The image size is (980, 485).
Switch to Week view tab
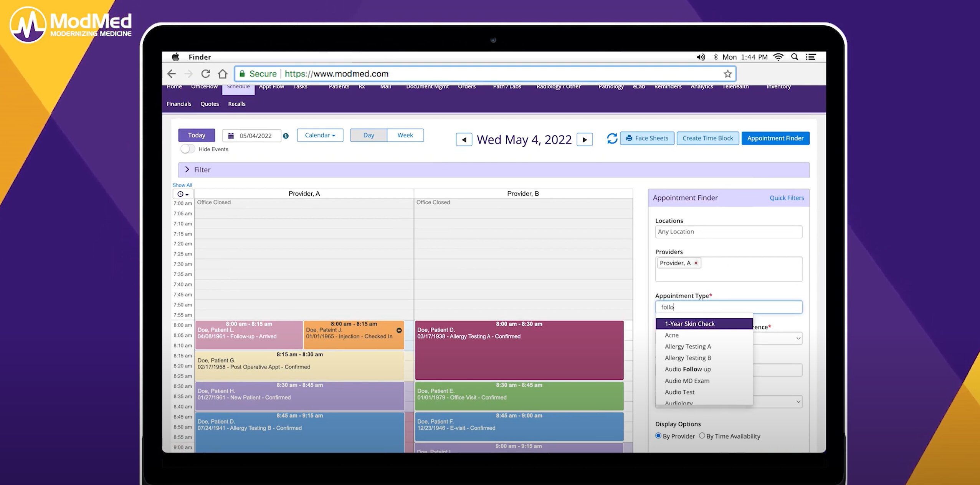(405, 135)
